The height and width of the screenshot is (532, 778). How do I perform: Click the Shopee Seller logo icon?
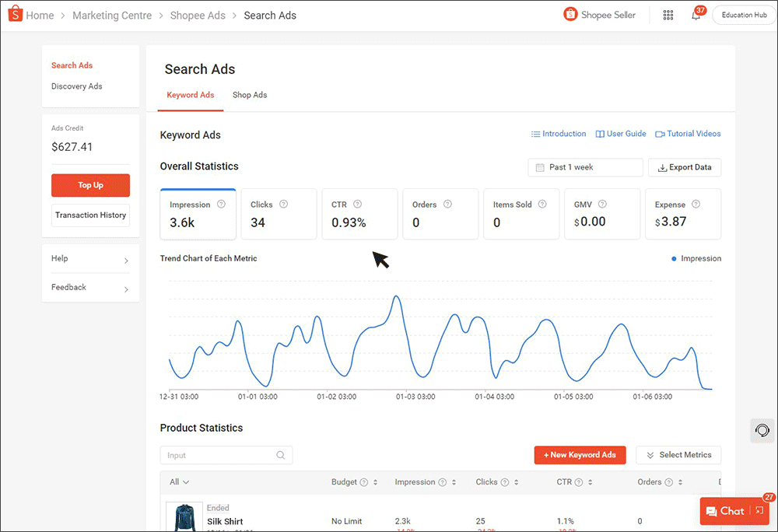570,14
